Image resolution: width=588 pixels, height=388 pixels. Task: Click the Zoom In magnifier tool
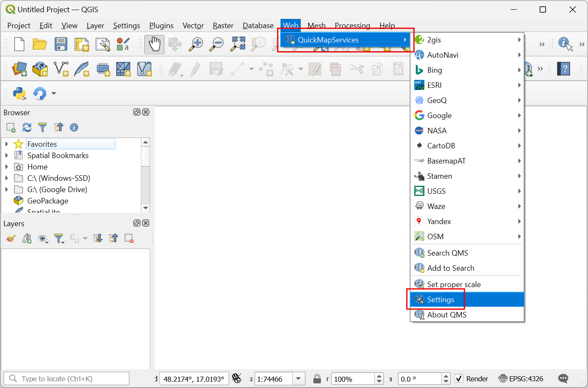[x=196, y=44]
